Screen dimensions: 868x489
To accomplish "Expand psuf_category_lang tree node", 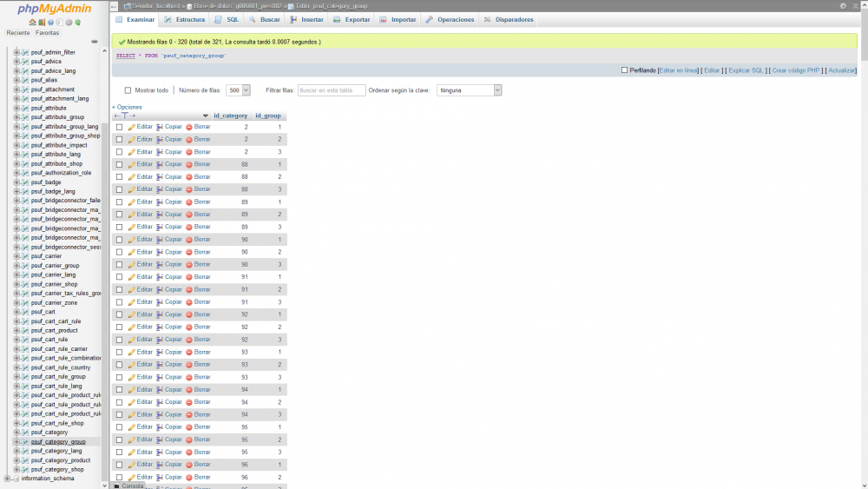I will coord(16,451).
